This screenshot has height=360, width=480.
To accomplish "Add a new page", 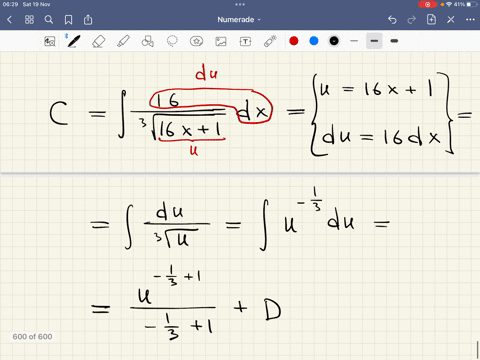I will [431, 20].
